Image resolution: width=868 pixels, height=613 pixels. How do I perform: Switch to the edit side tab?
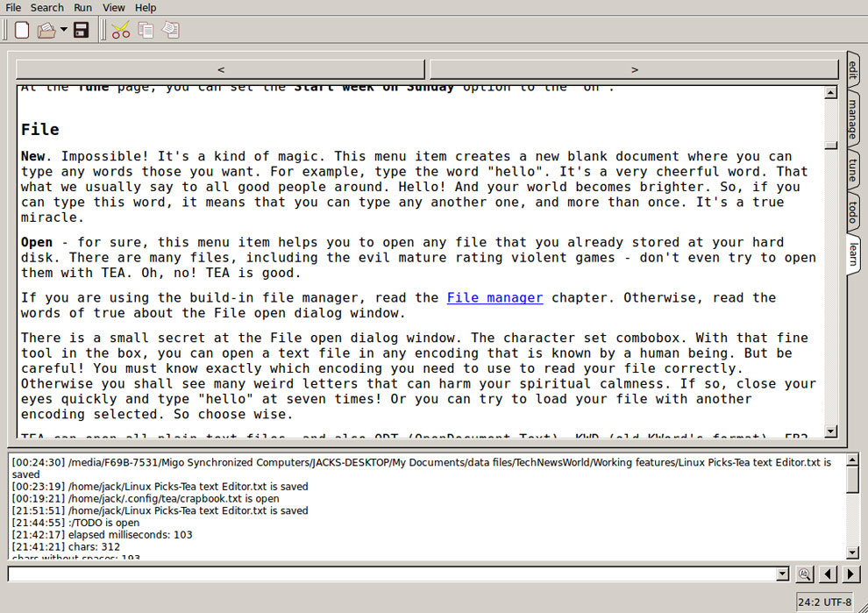[x=853, y=70]
